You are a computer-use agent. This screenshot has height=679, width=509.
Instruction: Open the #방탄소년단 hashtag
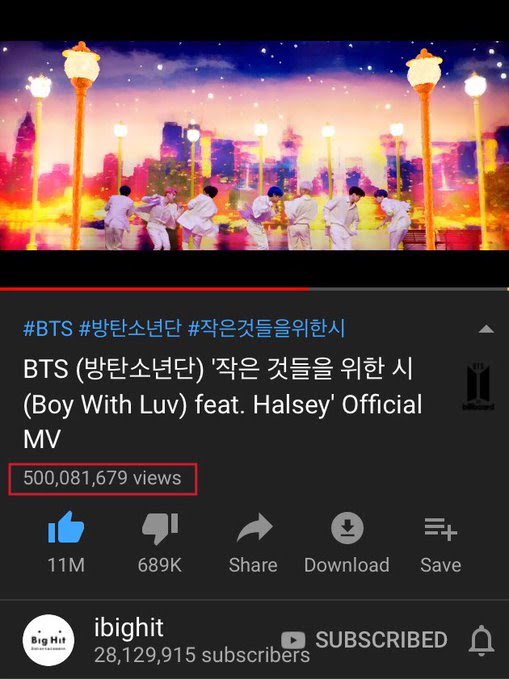click(130, 328)
